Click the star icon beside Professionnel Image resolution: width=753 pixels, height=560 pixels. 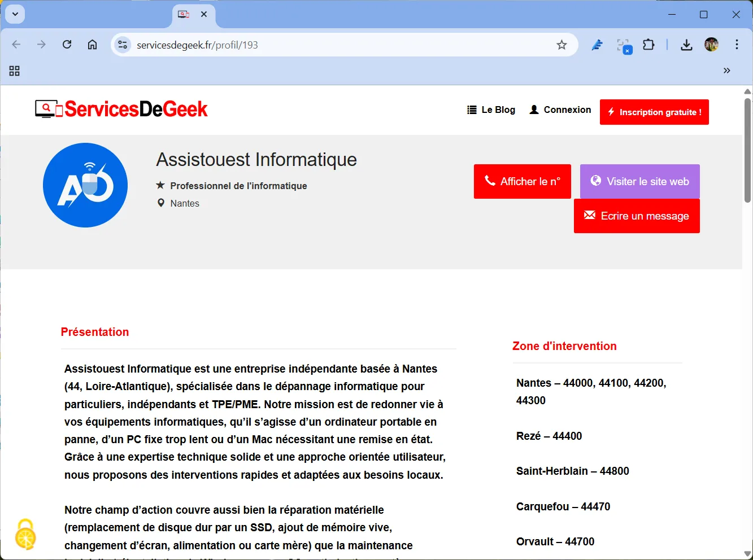160,185
